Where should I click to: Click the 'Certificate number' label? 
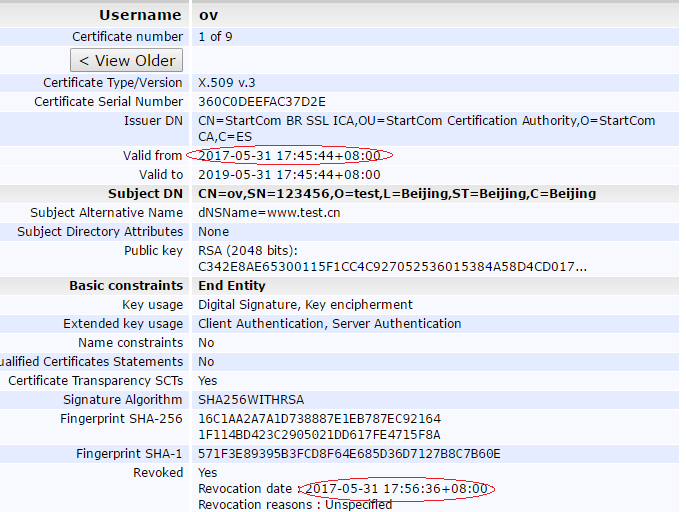click(x=127, y=37)
